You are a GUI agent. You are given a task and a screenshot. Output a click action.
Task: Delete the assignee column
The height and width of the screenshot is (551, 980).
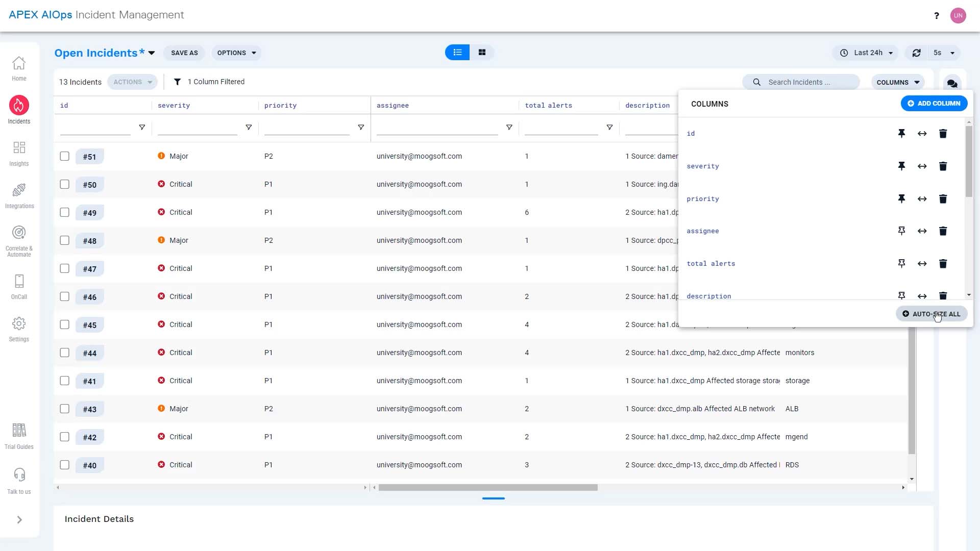pyautogui.click(x=943, y=231)
